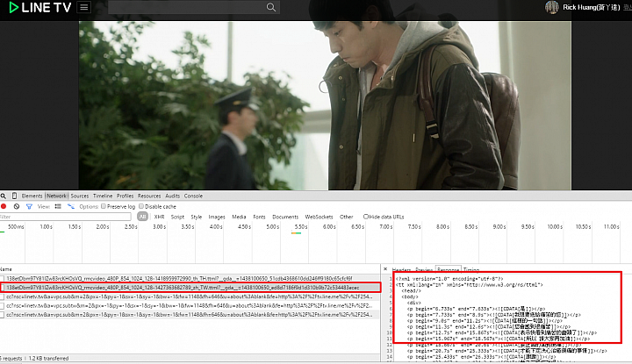Click the Rick Huang username link
This screenshot has height=364, width=632.
click(591, 7)
